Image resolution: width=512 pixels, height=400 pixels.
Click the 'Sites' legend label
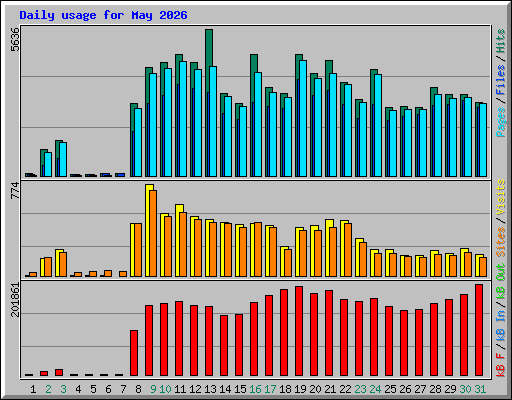pos(501,242)
